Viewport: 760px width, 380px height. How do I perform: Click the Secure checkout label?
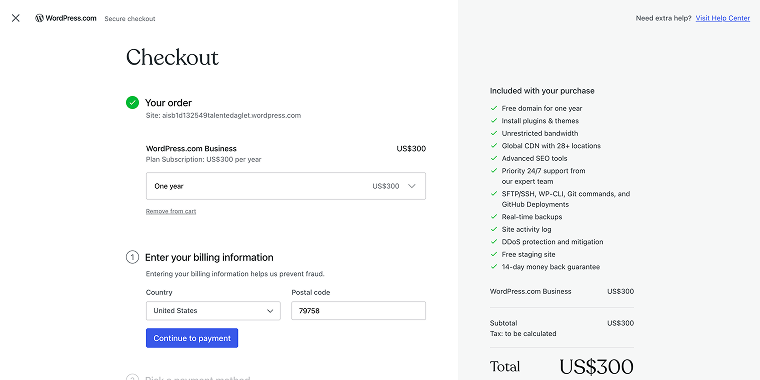click(130, 19)
